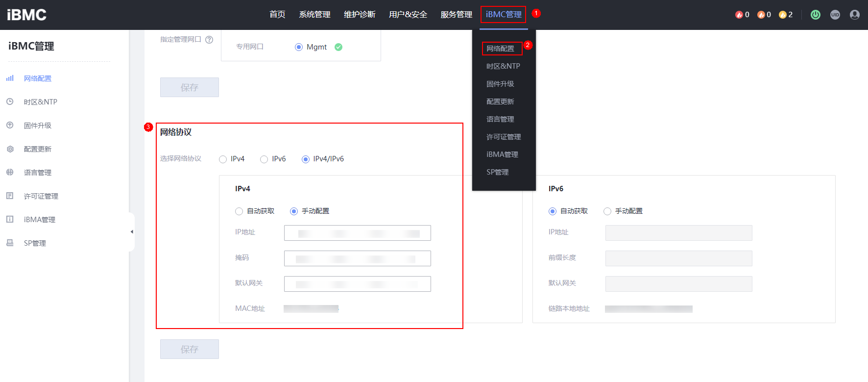Click the 网络协议 section heading
This screenshot has height=382, width=868.
point(176,132)
